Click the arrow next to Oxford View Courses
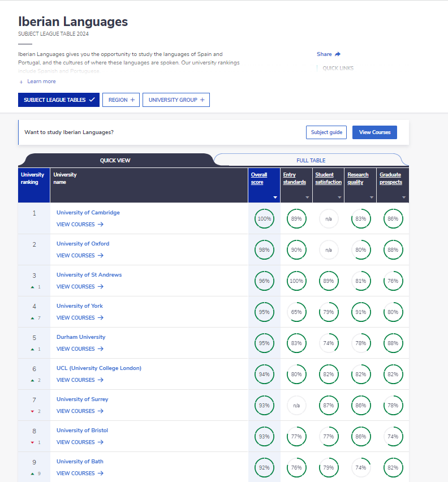Image resolution: width=448 pixels, height=482 pixels. pyautogui.click(x=101, y=256)
